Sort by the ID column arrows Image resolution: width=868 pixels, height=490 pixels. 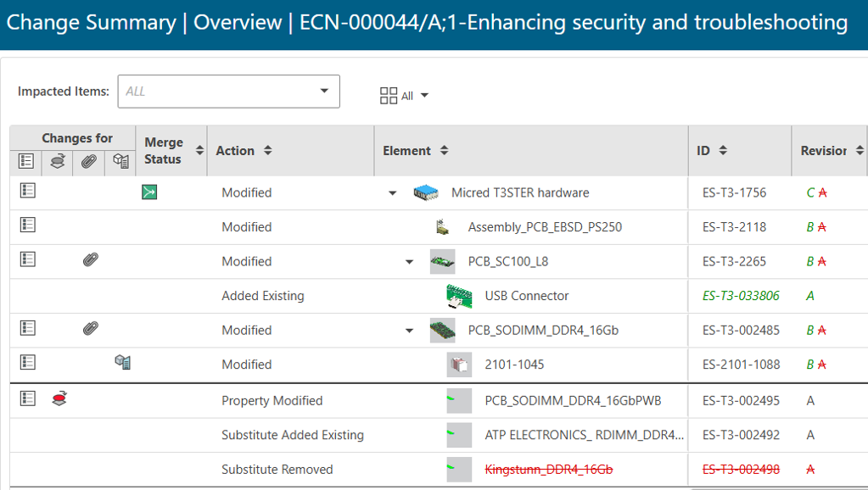pyautogui.click(x=723, y=151)
